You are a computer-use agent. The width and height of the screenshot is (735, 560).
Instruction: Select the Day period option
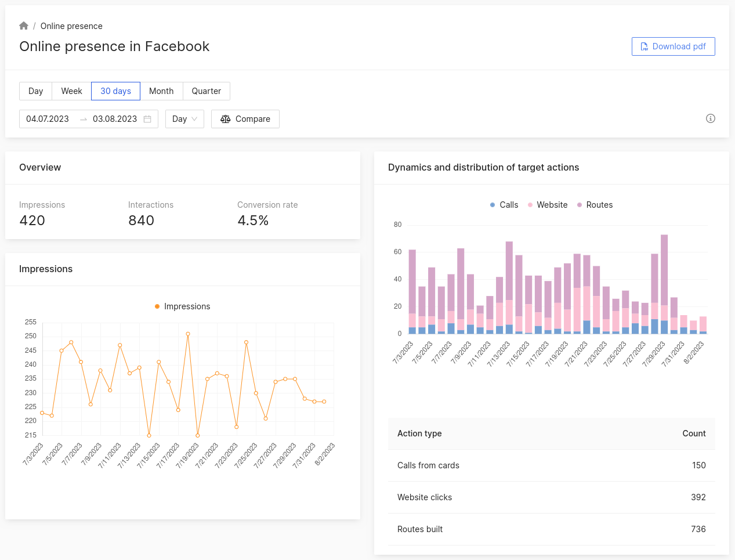point(36,91)
